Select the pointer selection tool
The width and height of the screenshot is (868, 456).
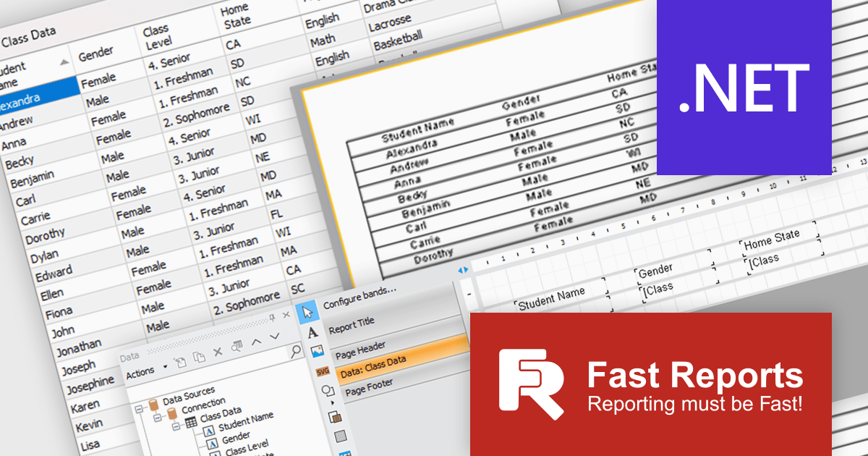pos(308,312)
